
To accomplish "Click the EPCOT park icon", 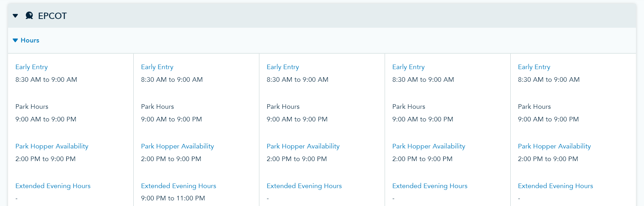I will (x=29, y=15).
